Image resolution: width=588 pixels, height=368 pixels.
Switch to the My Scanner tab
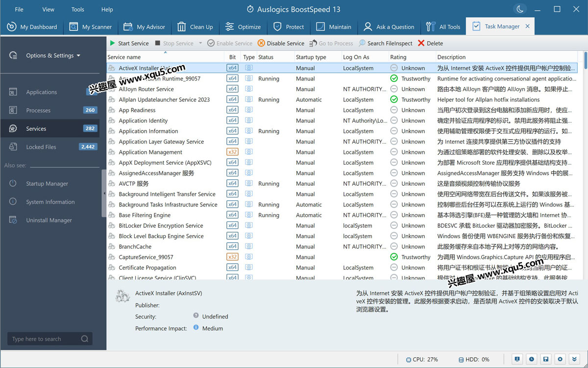click(91, 26)
